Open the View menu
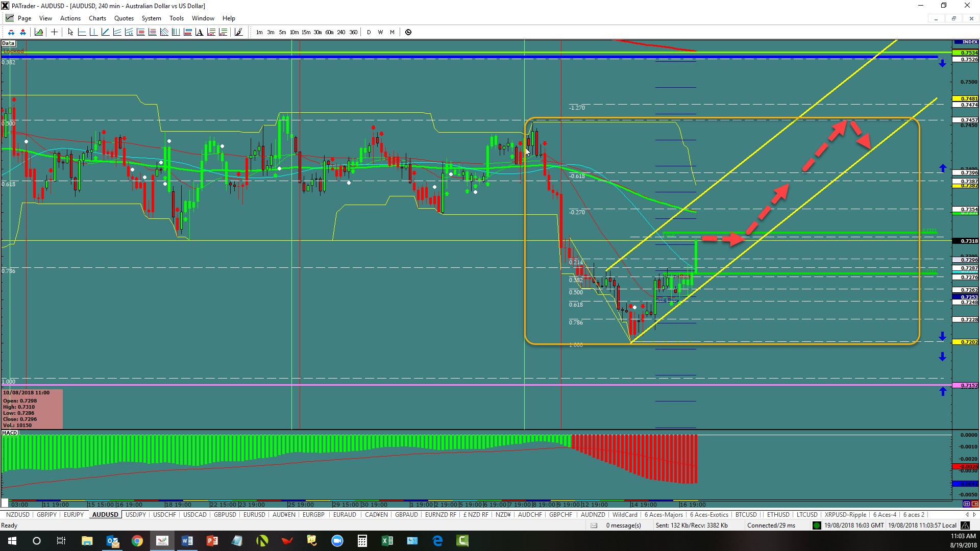 pyautogui.click(x=45, y=18)
